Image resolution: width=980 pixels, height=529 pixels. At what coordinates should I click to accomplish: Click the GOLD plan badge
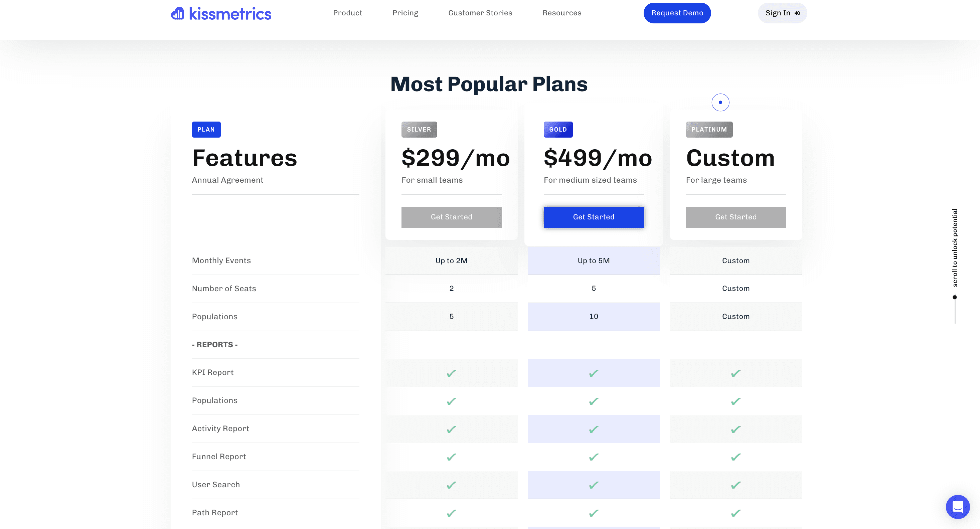click(x=558, y=129)
